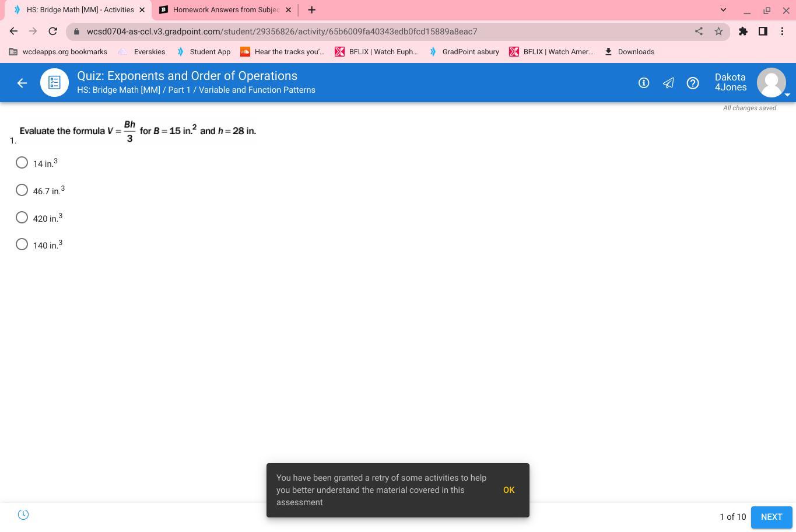Go to next question with NEXT
796x532 pixels.
coord(771,517)
